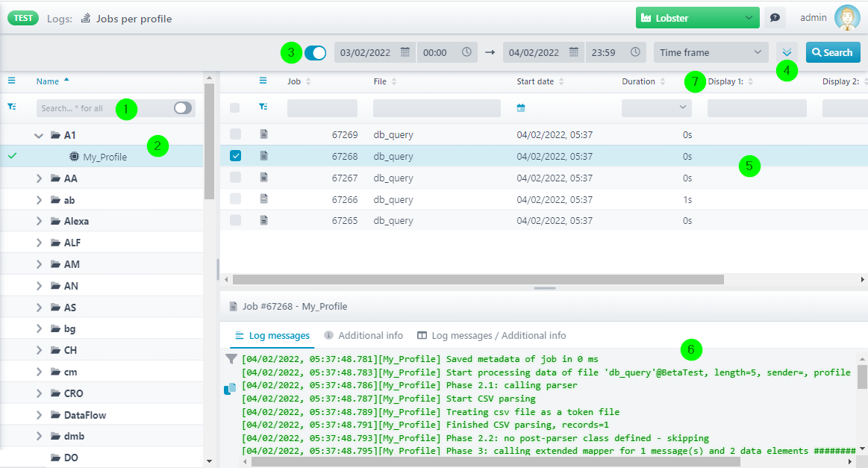Image resolution: width=868 pixels, height=468 pixels.
Task: Sort jobs by the Job column arrows
Action: (x=308, y=81)
